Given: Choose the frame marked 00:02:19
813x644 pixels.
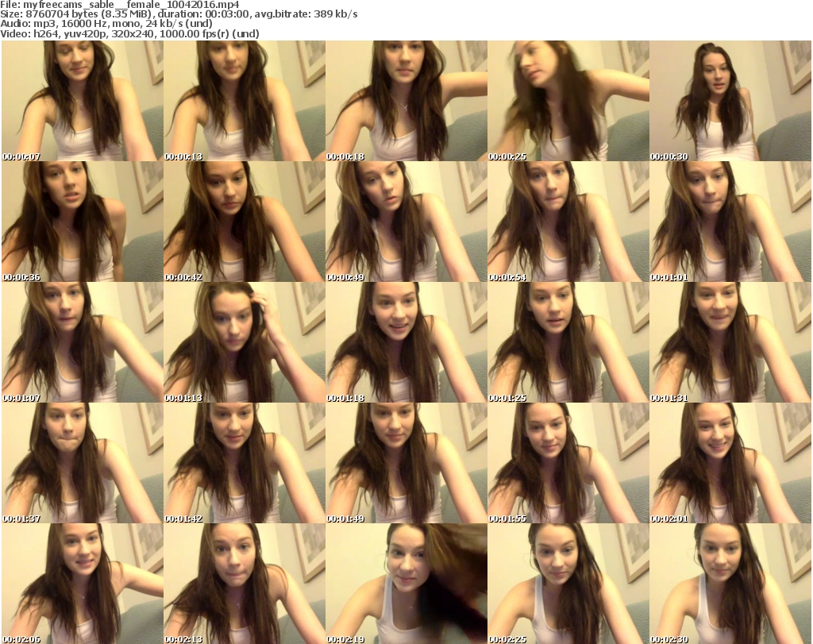Looking at the screenshot, I should pos(406,584).
